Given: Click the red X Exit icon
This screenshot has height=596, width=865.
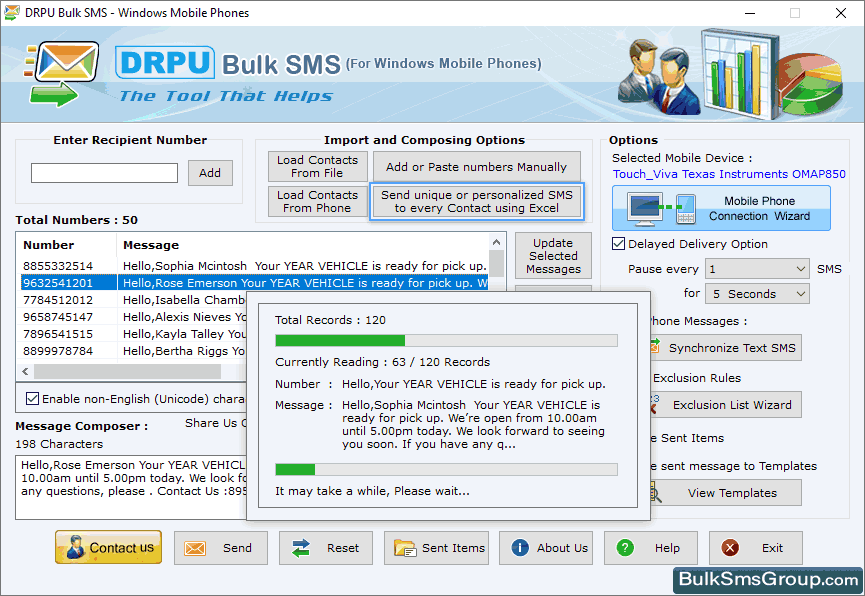Looking at the screenshot, I should [730, 547].
